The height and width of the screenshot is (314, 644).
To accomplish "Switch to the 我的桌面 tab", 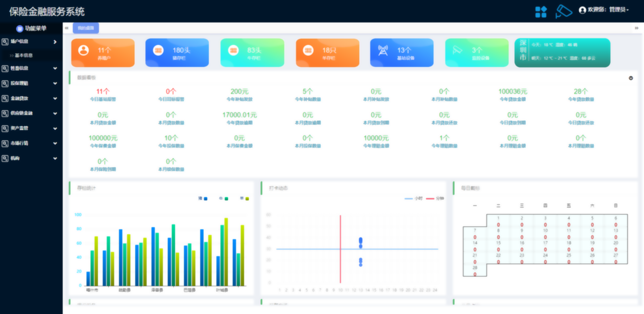I will tap(86, 28).
